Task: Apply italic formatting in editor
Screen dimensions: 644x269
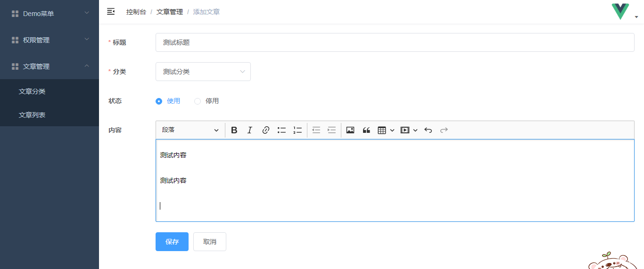Action: [x=250, y=130]
